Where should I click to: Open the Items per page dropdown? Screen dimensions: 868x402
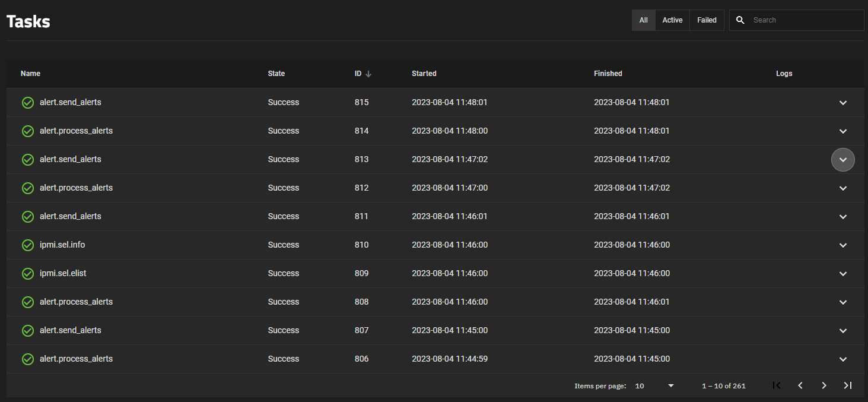click(654, 386)
